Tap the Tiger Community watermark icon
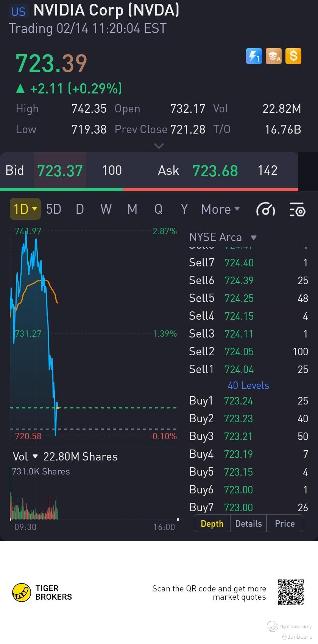The image size is (318, 644). pyautogui.click(x=272, y=626)
